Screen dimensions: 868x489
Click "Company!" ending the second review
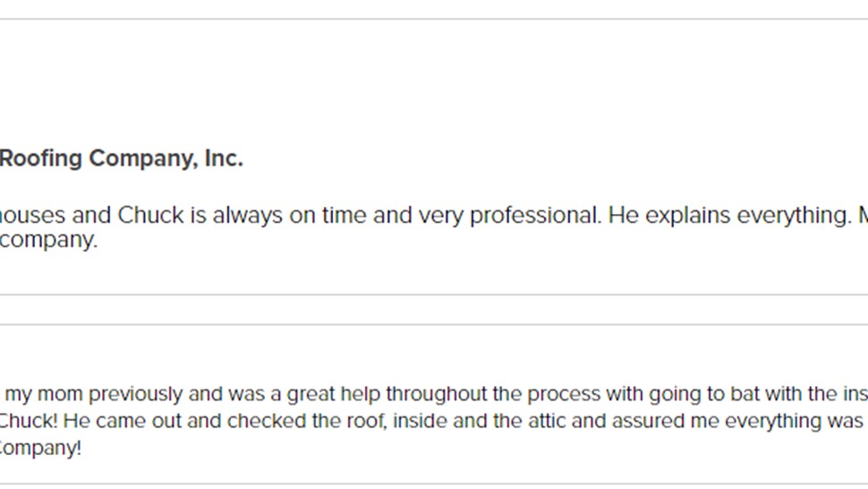[x=40, y=448]
